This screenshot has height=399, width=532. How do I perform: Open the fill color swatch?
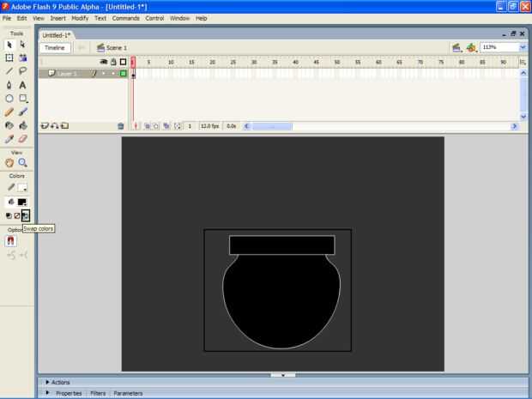click(x=22, y=203)
